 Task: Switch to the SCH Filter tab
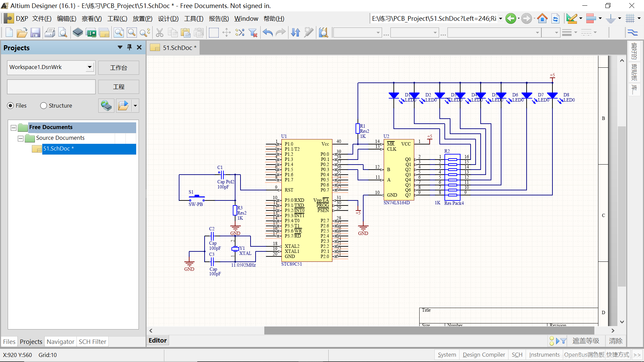(x=93, y=342)
